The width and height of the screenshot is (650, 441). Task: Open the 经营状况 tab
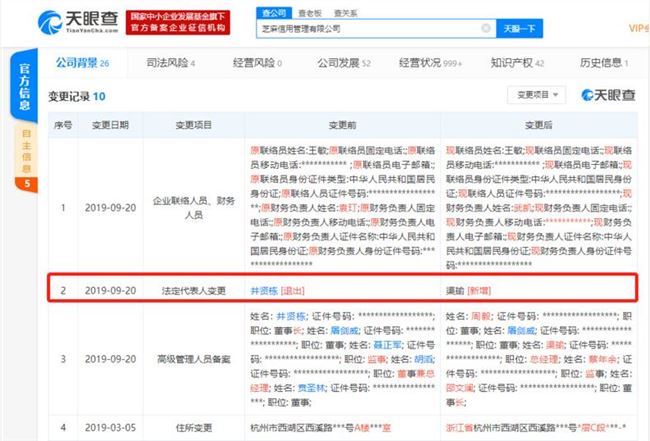click(x=430, y=63)
